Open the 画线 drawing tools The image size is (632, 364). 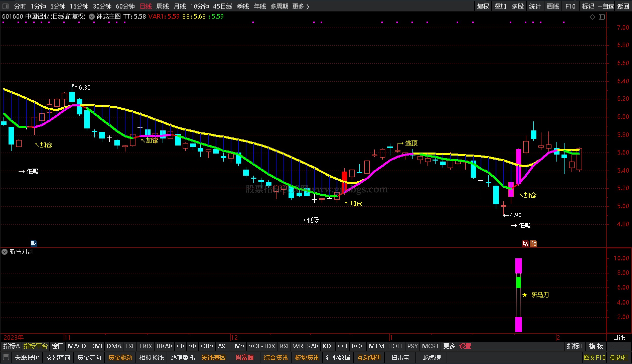(553, 6)
